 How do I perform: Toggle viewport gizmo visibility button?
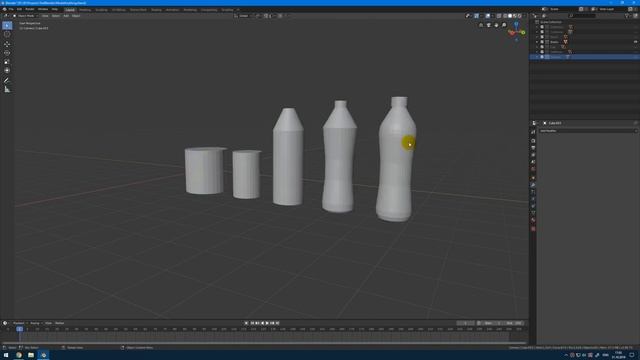point(476,16)
